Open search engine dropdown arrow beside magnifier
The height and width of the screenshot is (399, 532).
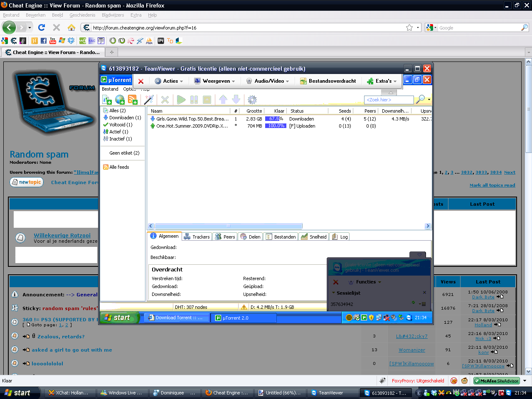point(429,100)
